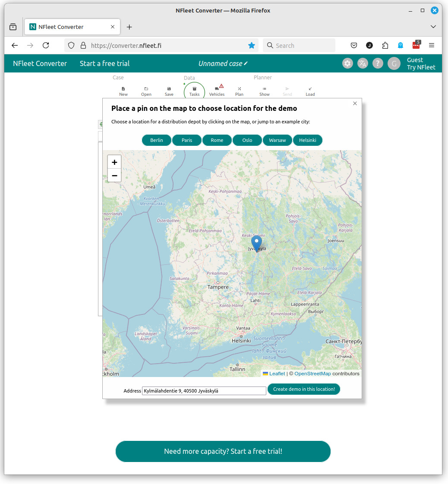Image resolution: width=448 pixels, height=484 pixels.
Task: Open the language translation icon
Action: [363, 63]
